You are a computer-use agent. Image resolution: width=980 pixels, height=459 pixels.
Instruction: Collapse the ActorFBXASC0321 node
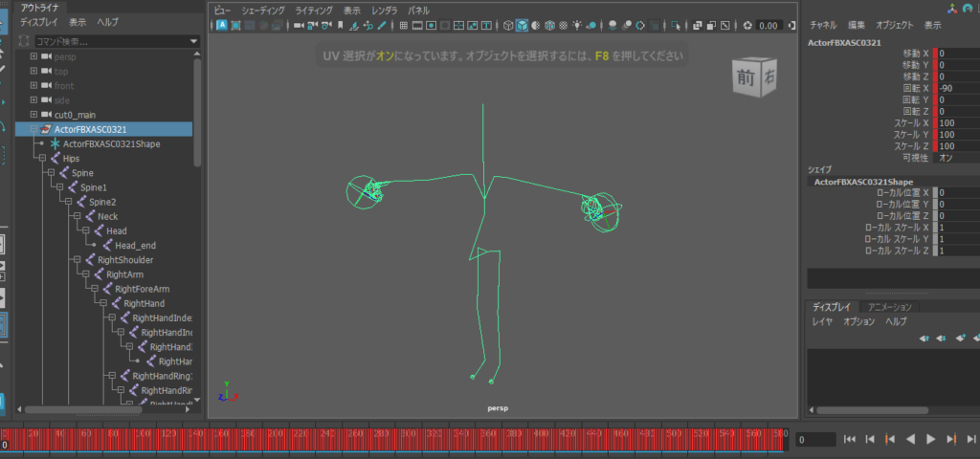coord(33,129)
